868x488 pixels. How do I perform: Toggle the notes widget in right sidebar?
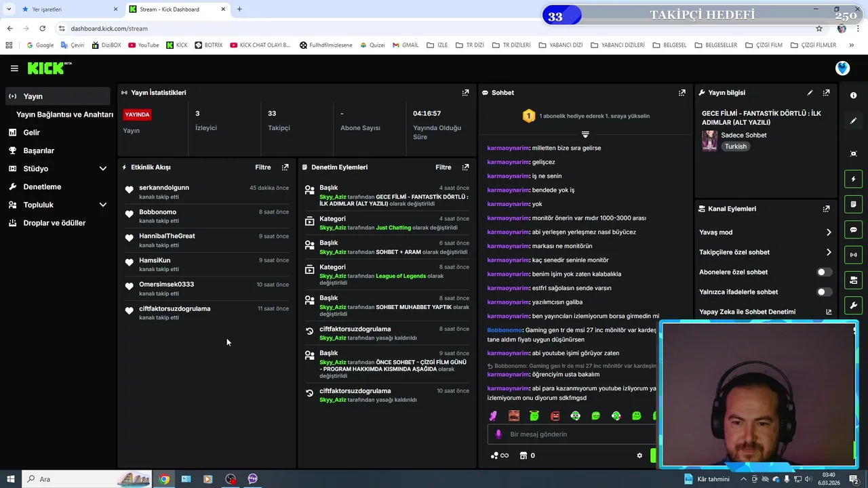click(853, 204)
